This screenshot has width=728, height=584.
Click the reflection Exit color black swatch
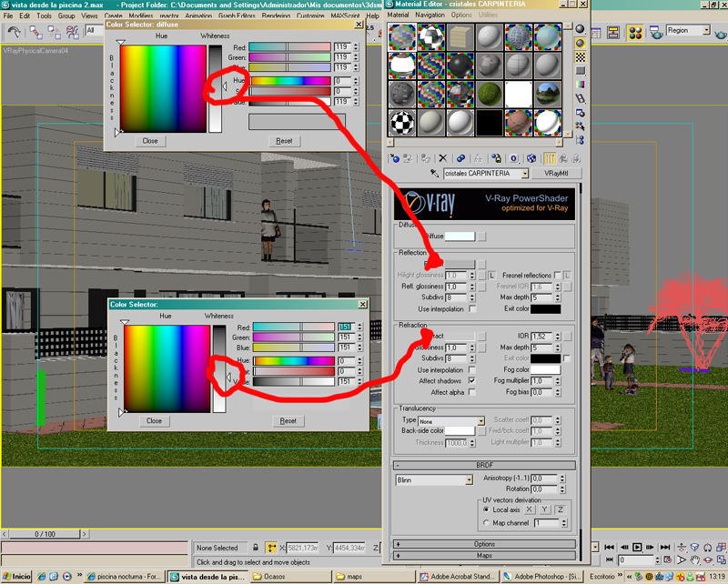(545, 308)
